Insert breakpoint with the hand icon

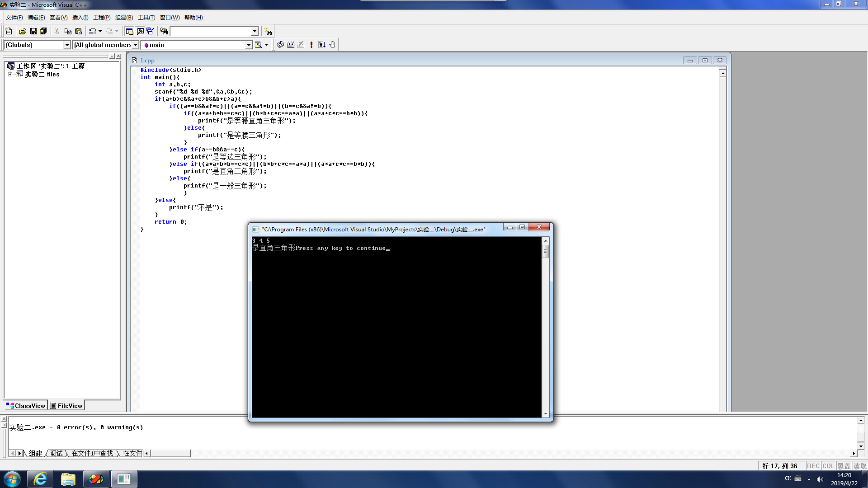coord(332,45)
